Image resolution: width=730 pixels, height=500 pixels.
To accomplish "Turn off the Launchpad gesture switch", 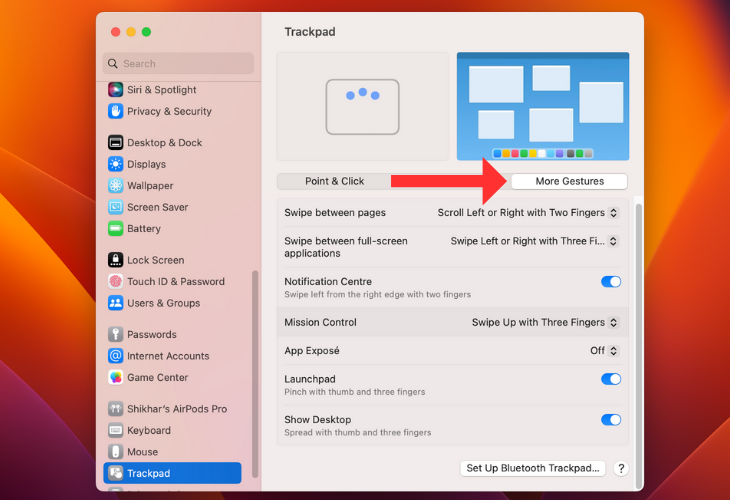I will (610, 379).
